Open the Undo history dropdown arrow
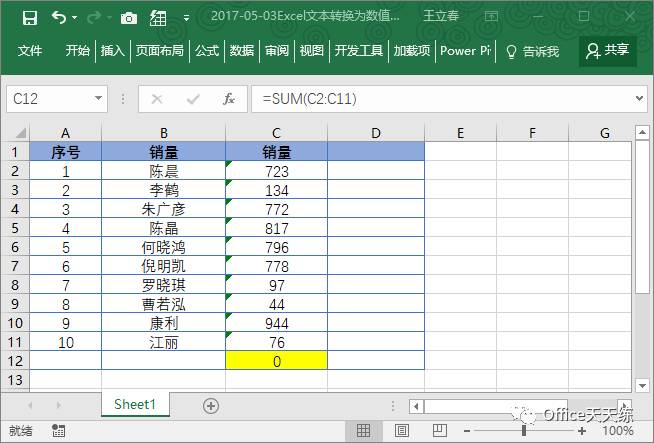Image resolution: width=654 pixels, height=443 pixels. coord(75,18)
